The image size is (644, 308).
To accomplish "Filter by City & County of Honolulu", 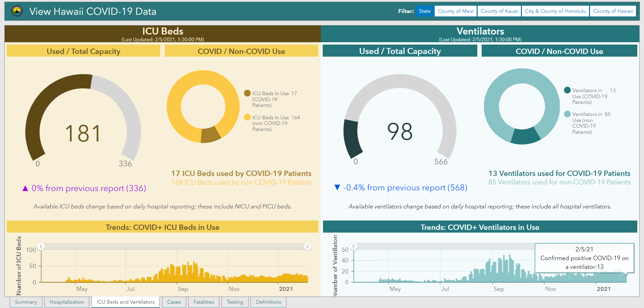I will (x=555, y=11).
